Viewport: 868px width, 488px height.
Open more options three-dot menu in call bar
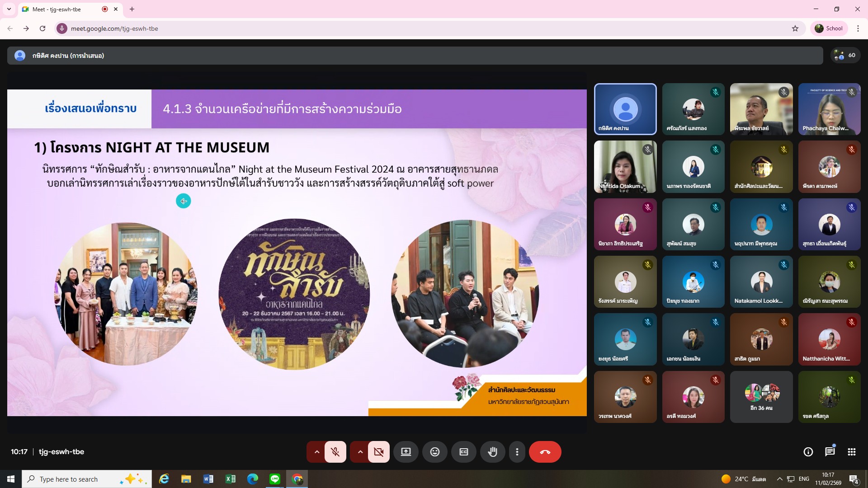coord(517,452)
